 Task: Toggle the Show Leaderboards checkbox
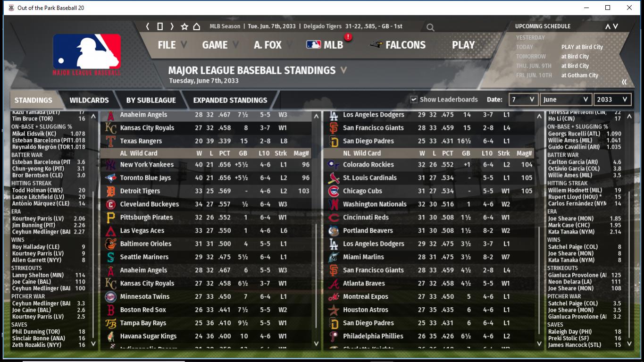coord(414,100)
